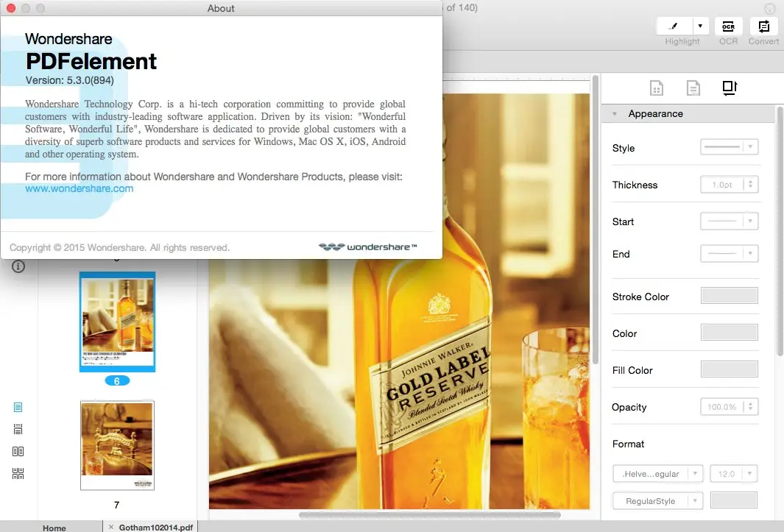Open the info icon in left sidebar
Screen dimensions: 784x532
[18, 266]
